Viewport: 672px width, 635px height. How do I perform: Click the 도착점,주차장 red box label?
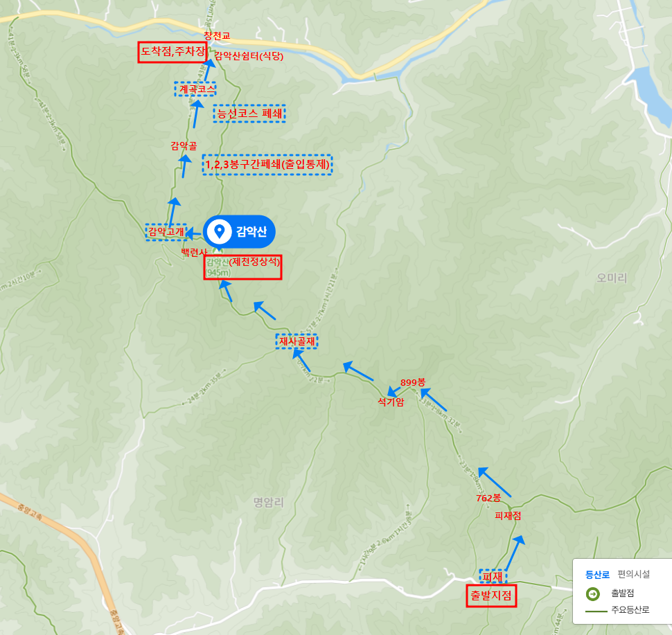[x=173, y=52]
